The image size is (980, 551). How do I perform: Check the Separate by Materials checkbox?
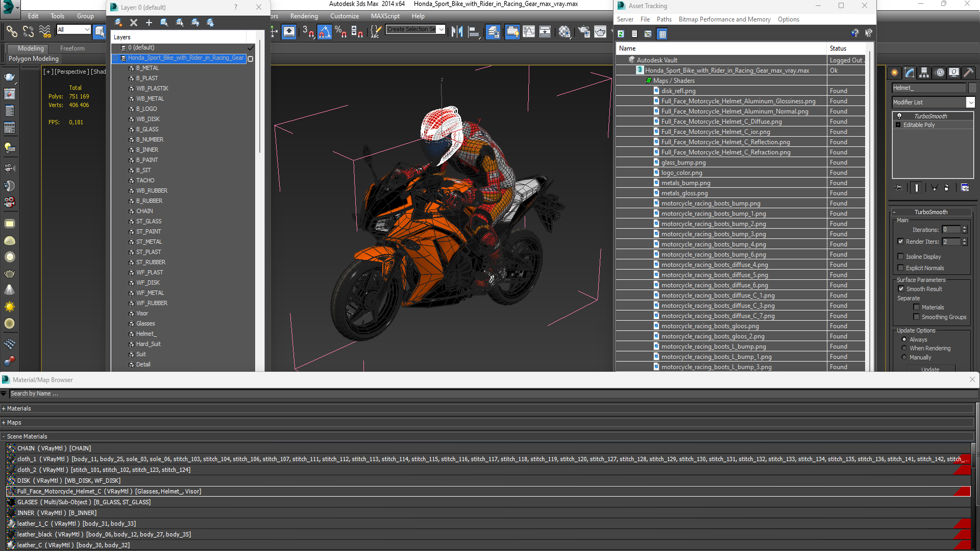[x=916, y=307]
